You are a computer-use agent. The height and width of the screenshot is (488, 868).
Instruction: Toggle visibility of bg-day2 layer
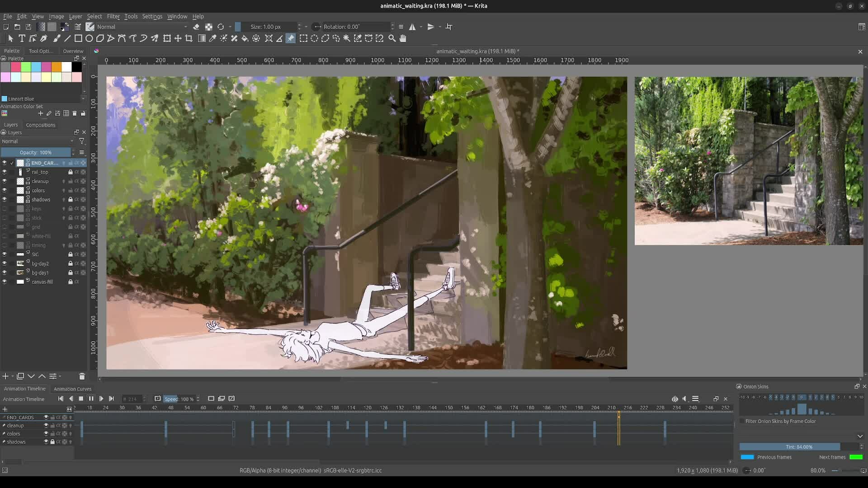[5, 263]
